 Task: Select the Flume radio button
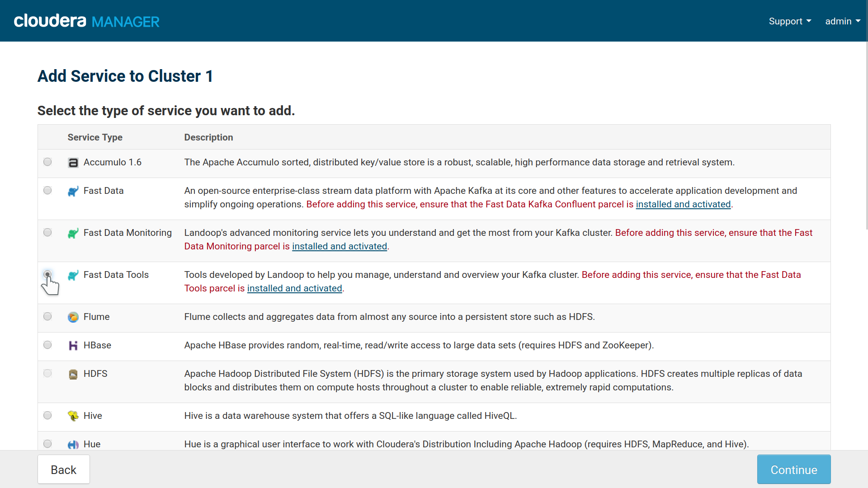pos(47,316)
